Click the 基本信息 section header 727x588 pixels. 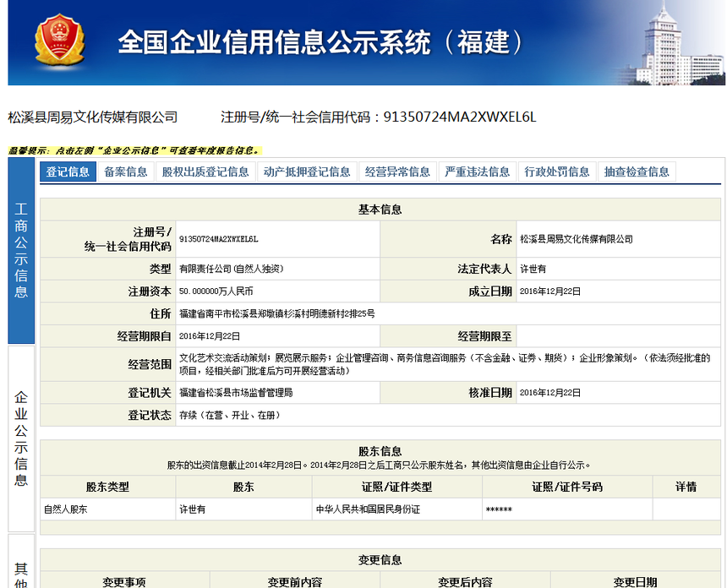[380, 210]
